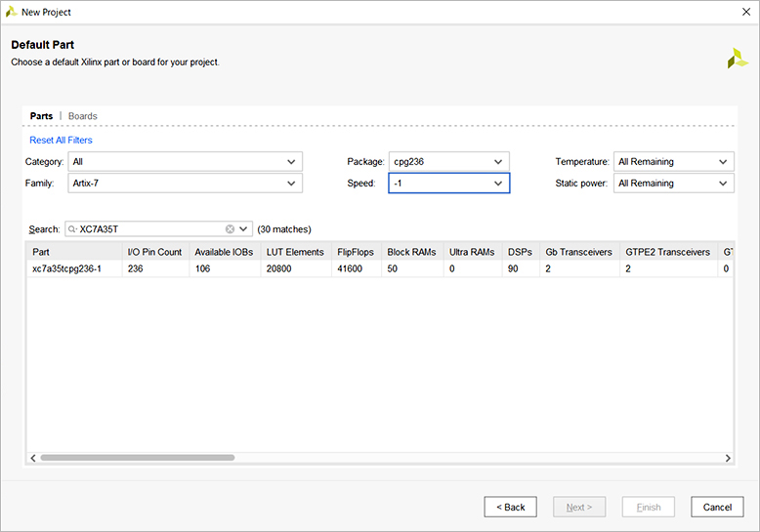Click the scroll left arrow
Screen dimensions: 760x532
click(33, 458)
